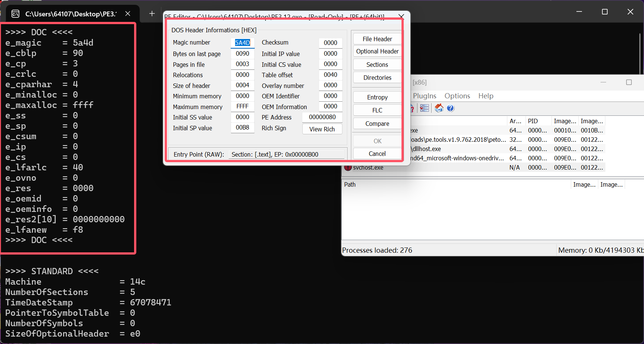The width and height of the screenshot is (644, 344).
Task: Close the PE Editor dialog with X
Action: click(x=401, y=16)
